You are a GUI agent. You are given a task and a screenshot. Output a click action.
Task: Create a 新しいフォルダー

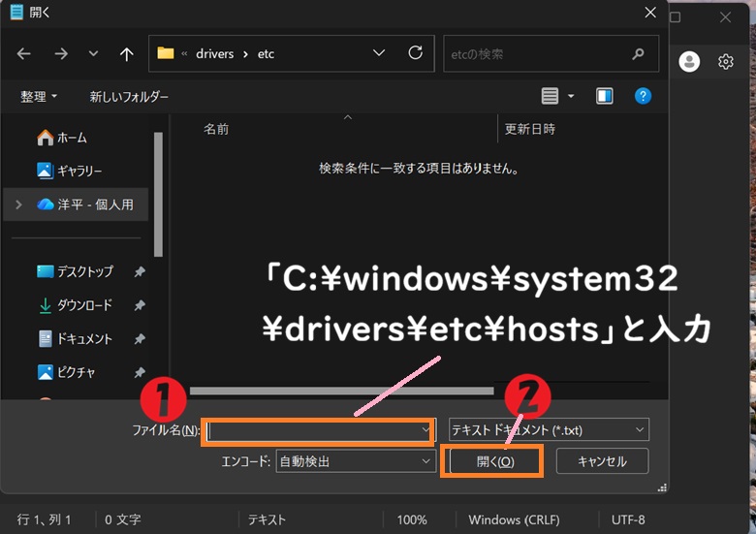click(129, 96)
